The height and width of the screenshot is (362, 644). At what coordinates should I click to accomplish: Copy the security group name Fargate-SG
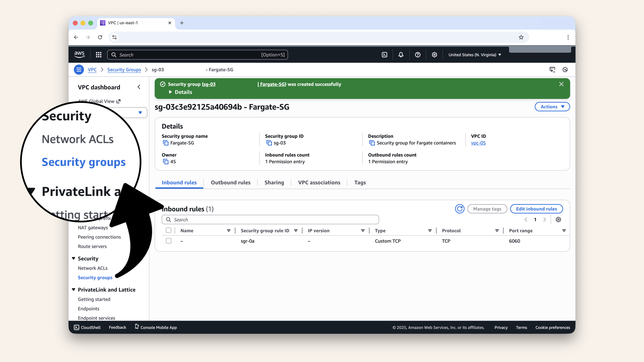click(166, 143)
